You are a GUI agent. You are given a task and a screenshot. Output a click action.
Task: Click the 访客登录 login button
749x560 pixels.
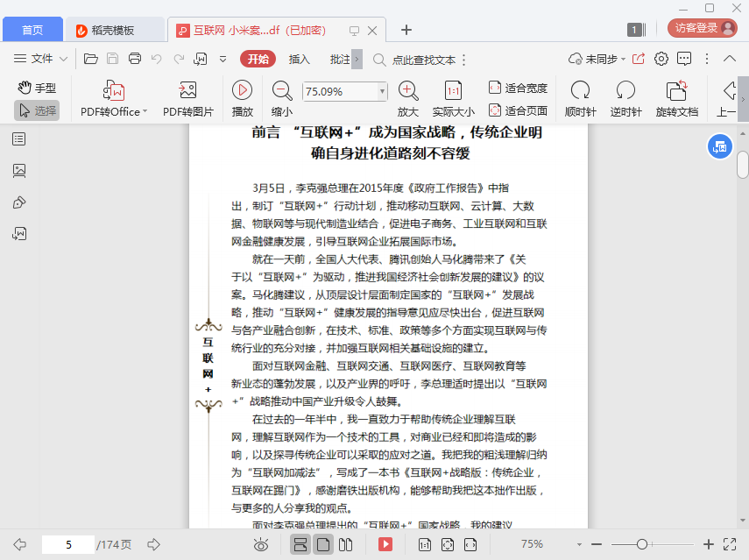pos(702,28)
